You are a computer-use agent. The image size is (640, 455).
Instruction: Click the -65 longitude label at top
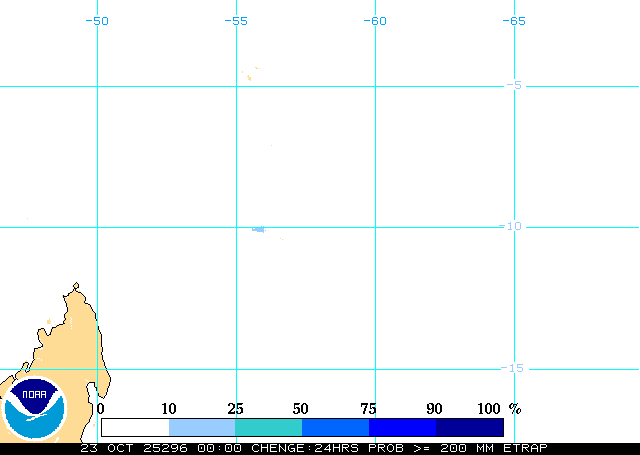click(x=513, y=21)
